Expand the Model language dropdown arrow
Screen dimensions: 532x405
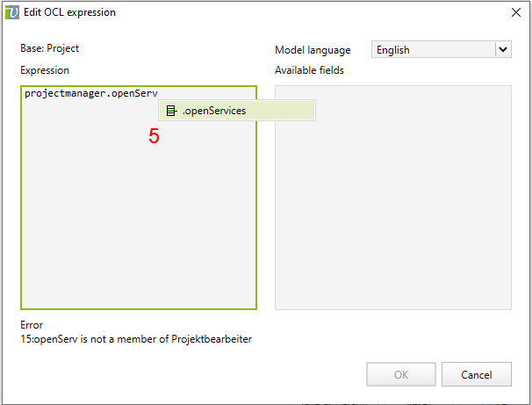[x=503, y=50]
